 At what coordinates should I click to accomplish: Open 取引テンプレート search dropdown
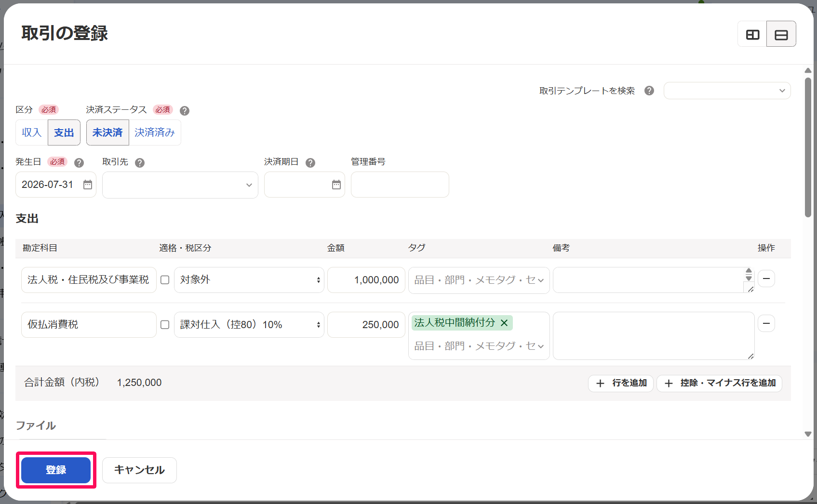[x=727, y=91]
